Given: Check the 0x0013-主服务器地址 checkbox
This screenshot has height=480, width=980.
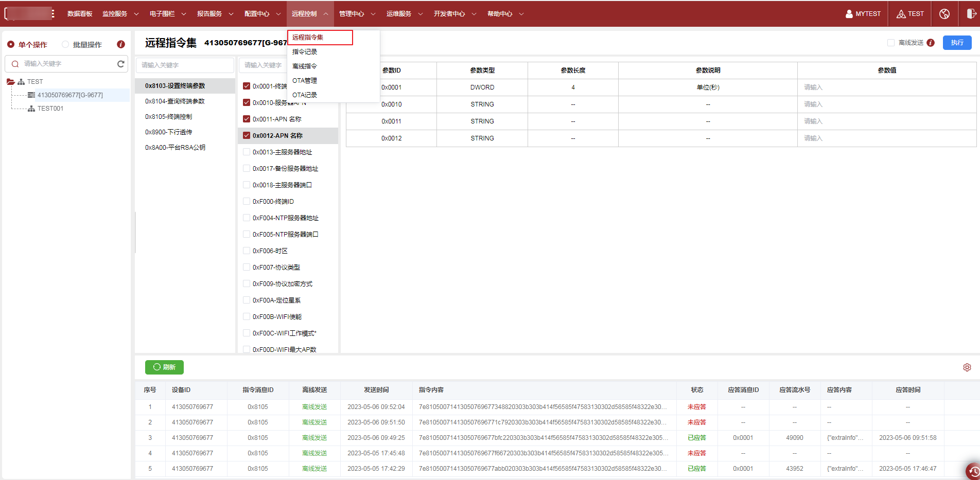Looking at the screenshot, I should point(247,152).
